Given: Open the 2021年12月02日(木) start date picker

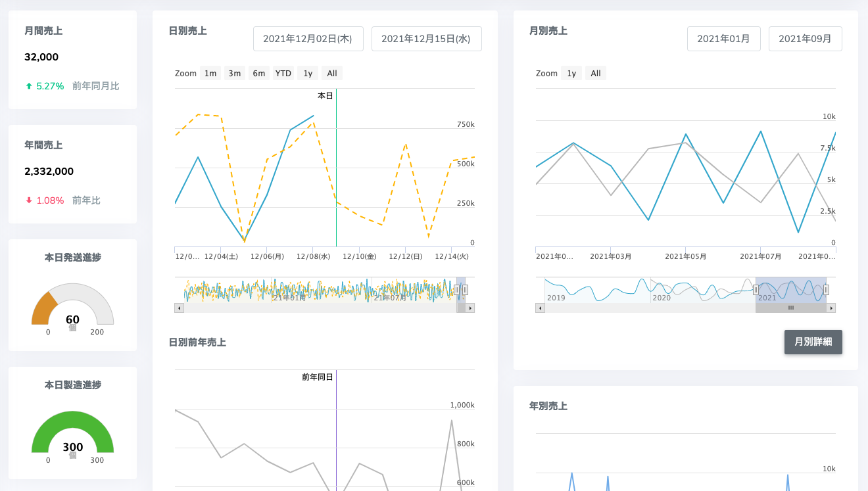Looking at the screenshot, I should click(308, 39).
